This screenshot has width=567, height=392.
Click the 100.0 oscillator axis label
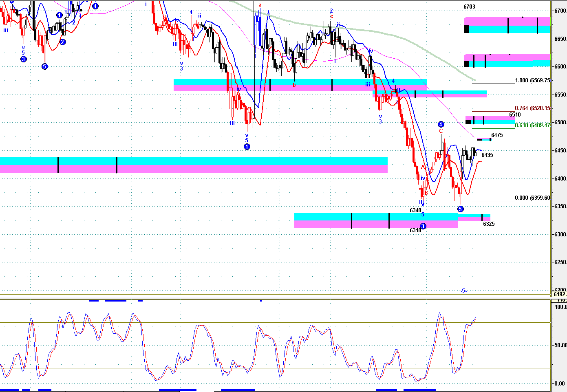pyautogui.click(x=560, y=307)
